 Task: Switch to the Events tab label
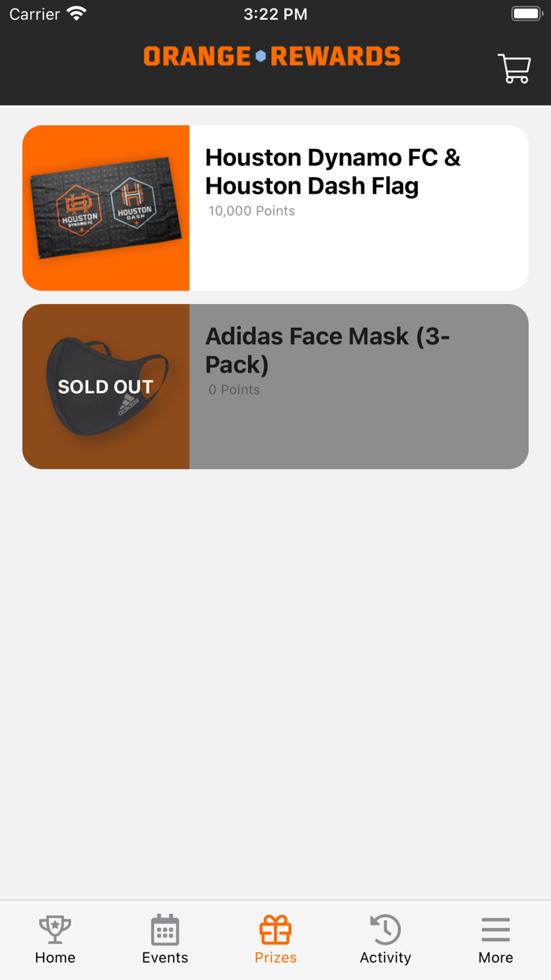tap(165, 958)
